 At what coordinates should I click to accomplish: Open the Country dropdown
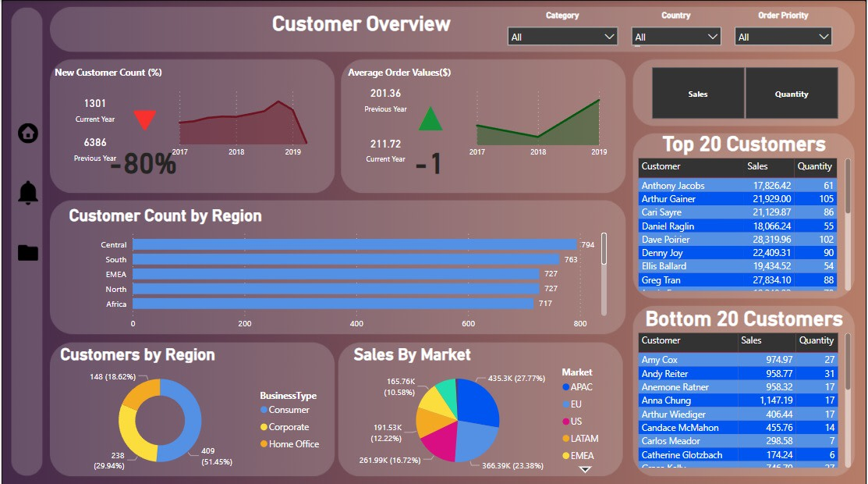(676, 37)
